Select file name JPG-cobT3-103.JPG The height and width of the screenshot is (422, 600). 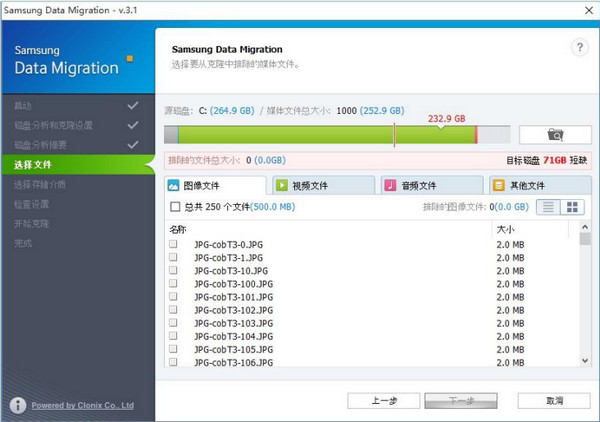(x=233, y=323)
